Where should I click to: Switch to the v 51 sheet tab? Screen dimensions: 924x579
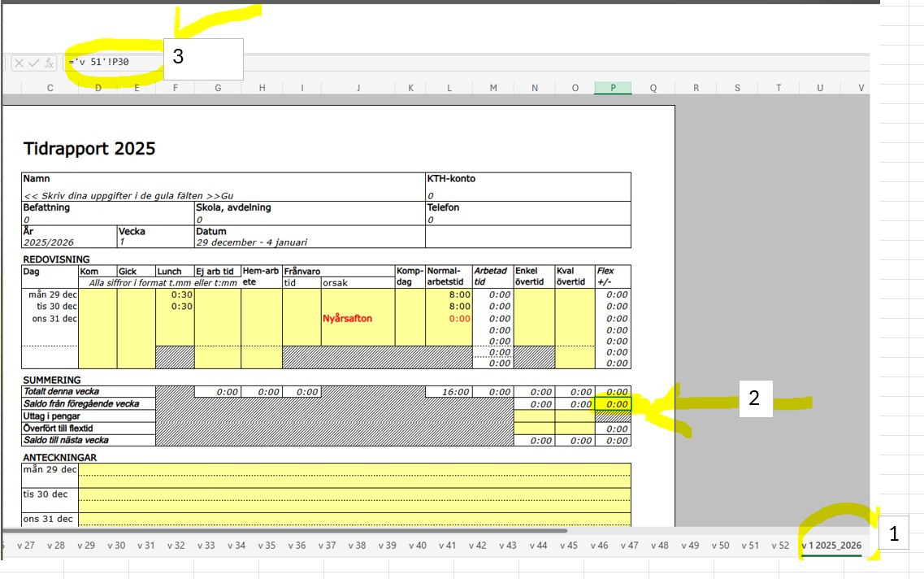[749, 546]
